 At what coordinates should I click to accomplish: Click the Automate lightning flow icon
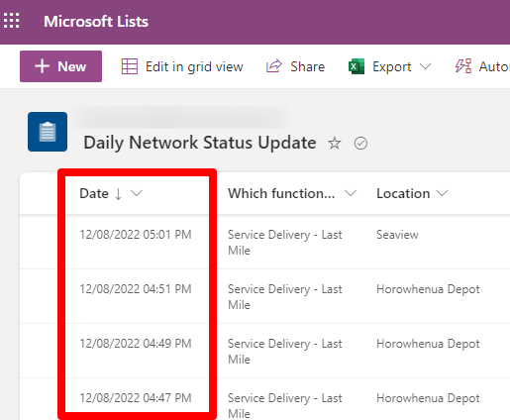[x=463, y=66]
